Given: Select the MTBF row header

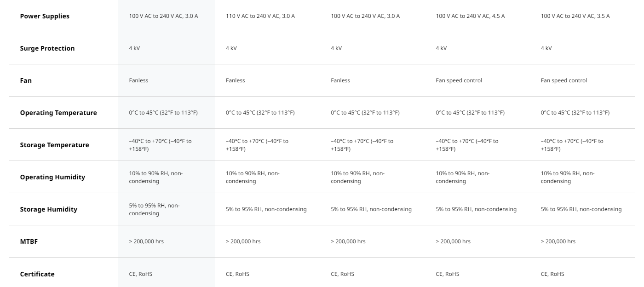Looking at the screenshot, I should pyautogui.click(x=29, y=241).
